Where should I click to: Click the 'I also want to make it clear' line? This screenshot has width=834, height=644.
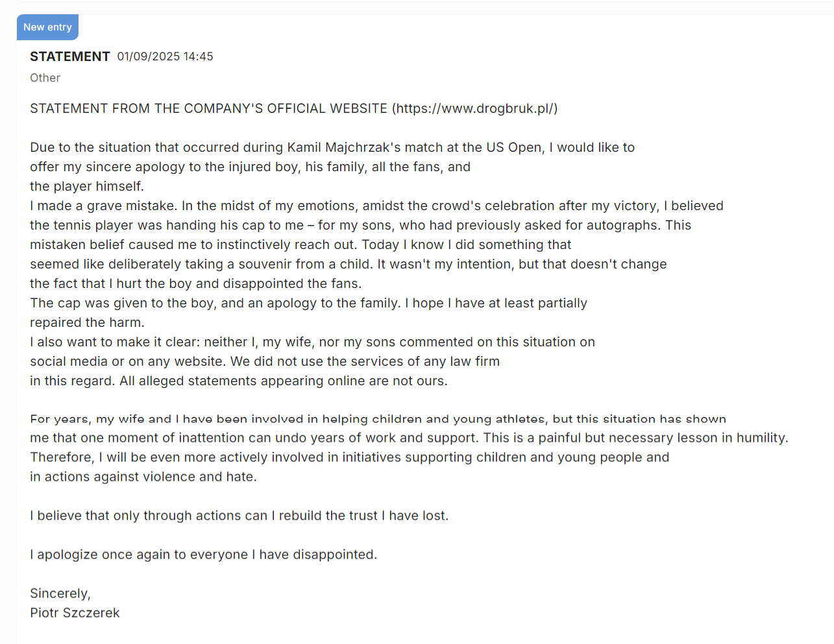click(312, 342)
